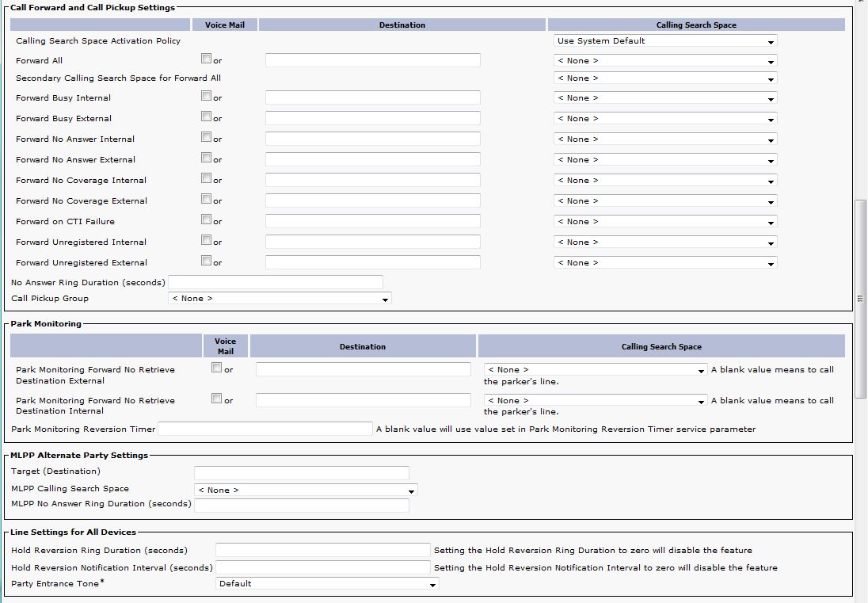868x603 pixels.
Task: Expand Forward All Calling Search Space dropdown
Action: tap(665, 61)
